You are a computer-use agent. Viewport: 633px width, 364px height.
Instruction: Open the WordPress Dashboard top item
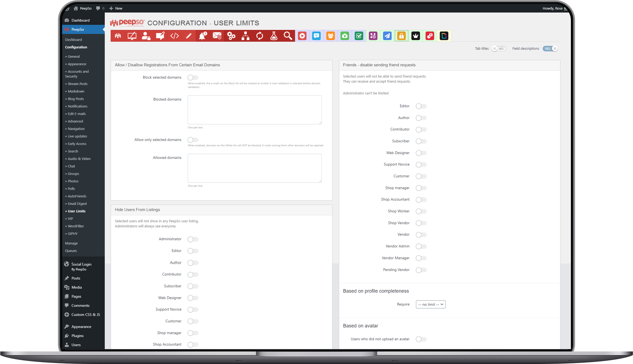click(80, 20)
